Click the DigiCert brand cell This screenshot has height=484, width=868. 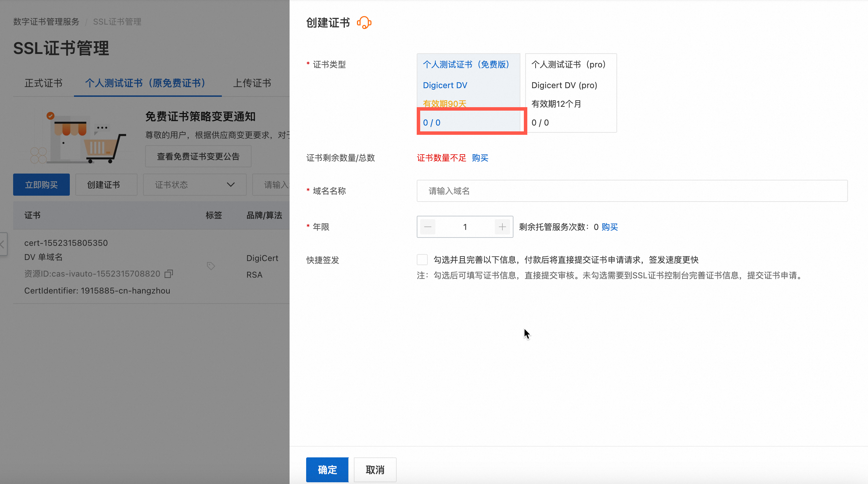pos(262,258)
